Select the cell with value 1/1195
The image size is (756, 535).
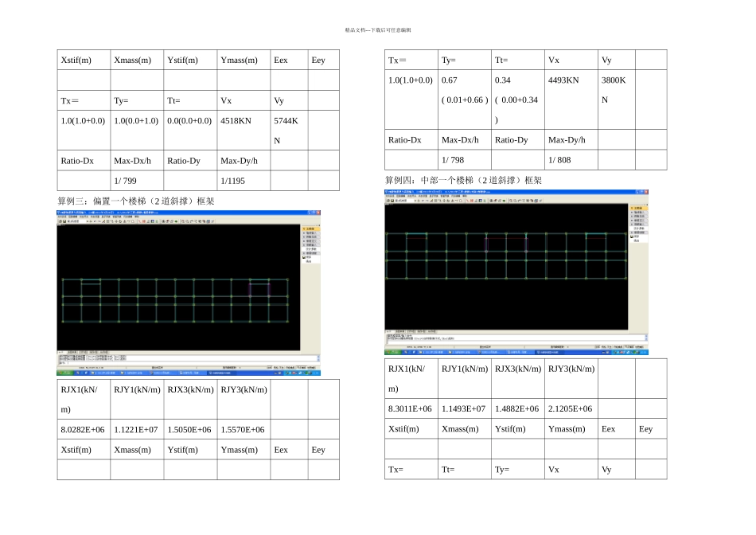244,181
